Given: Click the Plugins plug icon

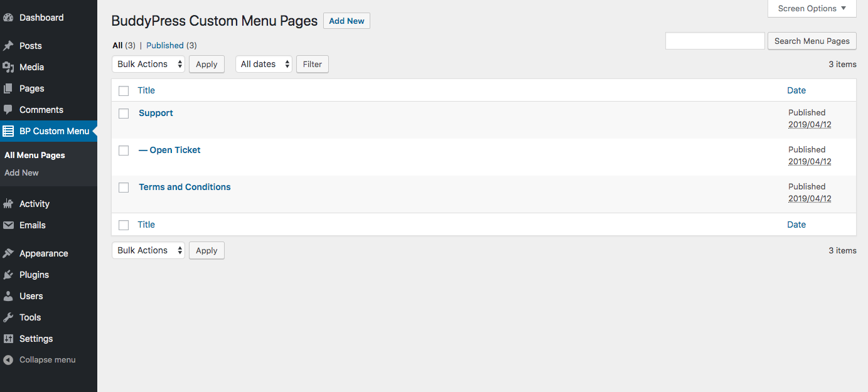Looking at the screenshot, I should 8,275.
